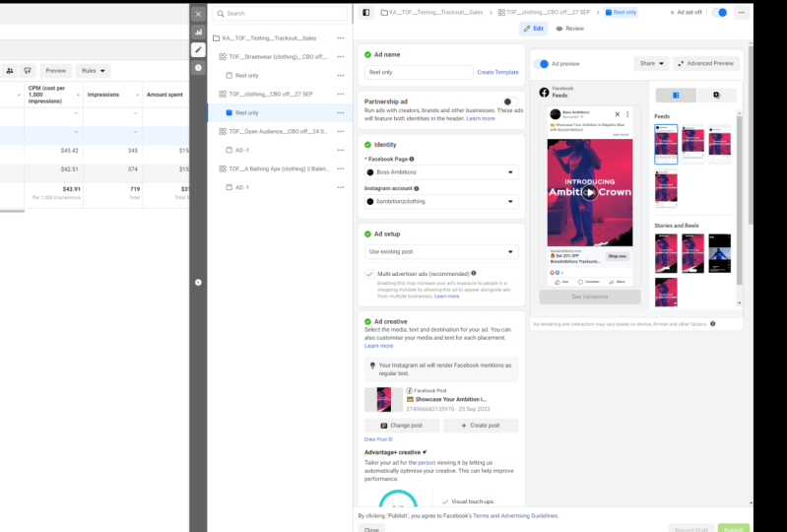This screenshot has height=532, width=787.
Task: Select the grid placement view icon
Action: point(676,95)
